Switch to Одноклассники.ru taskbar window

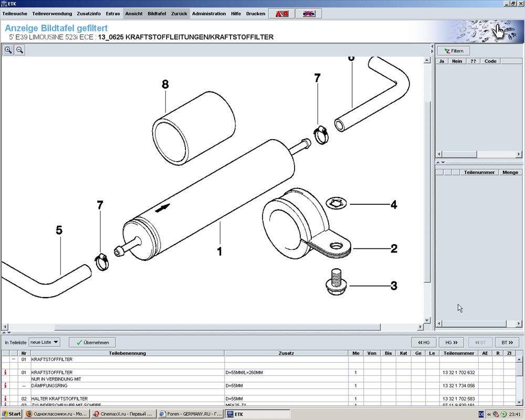(57, 414)
